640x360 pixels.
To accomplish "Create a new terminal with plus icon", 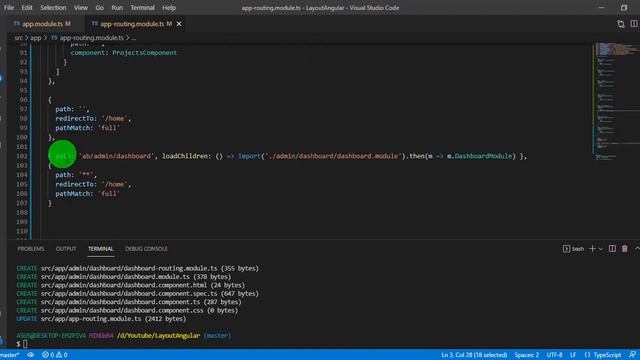I will coord(592,249).
